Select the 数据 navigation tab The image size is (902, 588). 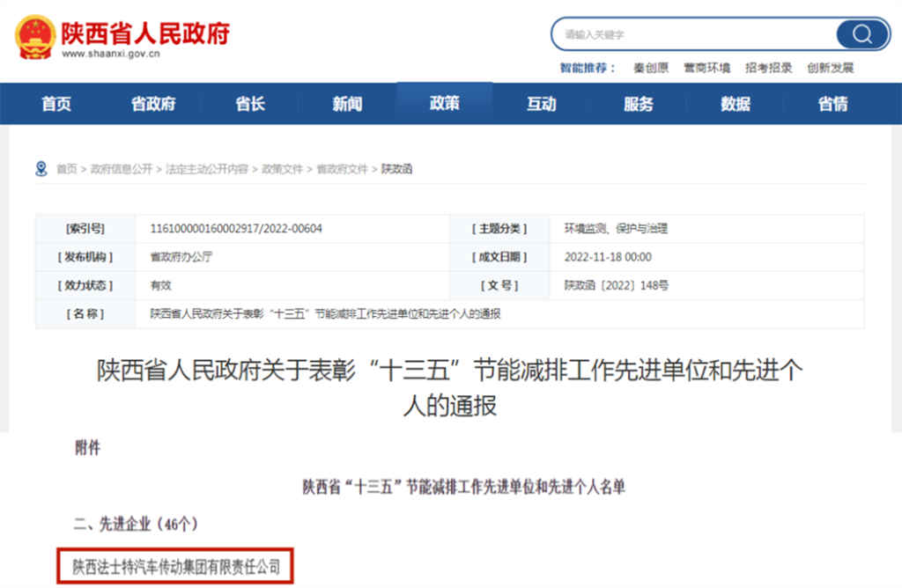click(733, 103)
